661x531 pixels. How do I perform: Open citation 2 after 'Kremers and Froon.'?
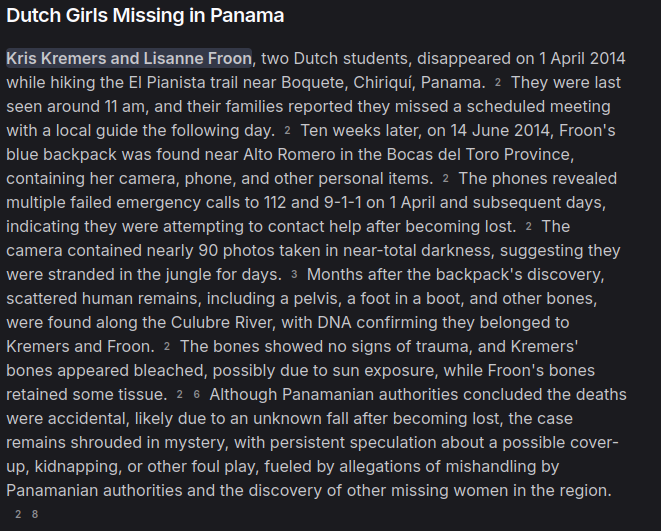tap(167, 346)
